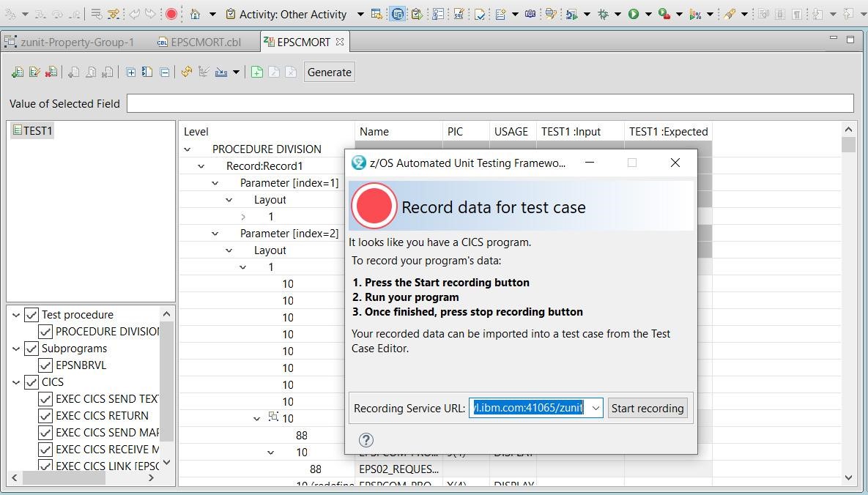Click the TEST1 :Input column header

point(580,132)
